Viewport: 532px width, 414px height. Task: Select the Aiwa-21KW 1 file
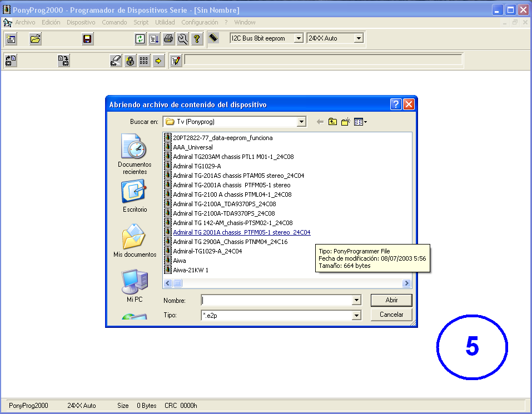(x=190, y=270)
